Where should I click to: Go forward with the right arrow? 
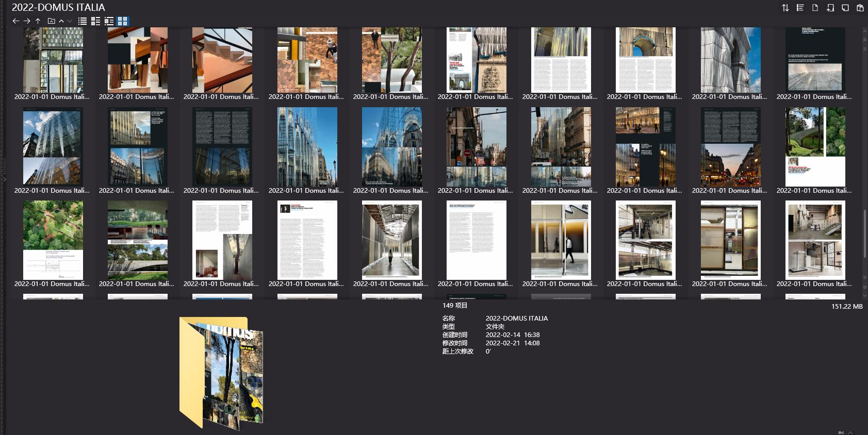(x=27, y=21)
